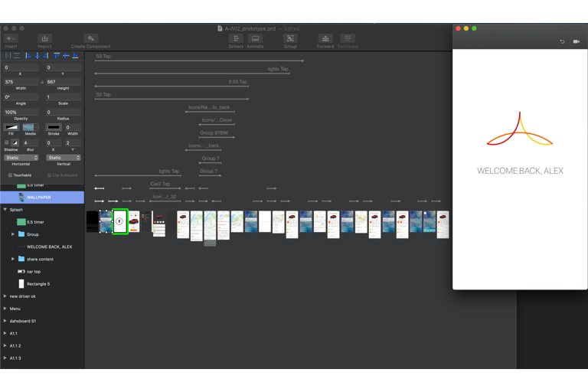The width and height of the screenshot is (588, 392).
Task: Select the green-highlighted screen thumbnail
Action: pyautogui.click(x=120, y=221)
